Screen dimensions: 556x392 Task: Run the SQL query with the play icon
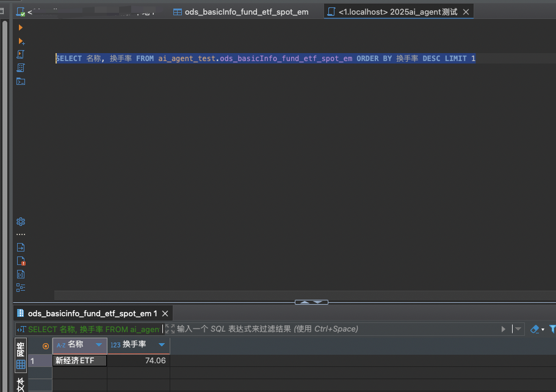pyautogui.click(x=20, y=27)
